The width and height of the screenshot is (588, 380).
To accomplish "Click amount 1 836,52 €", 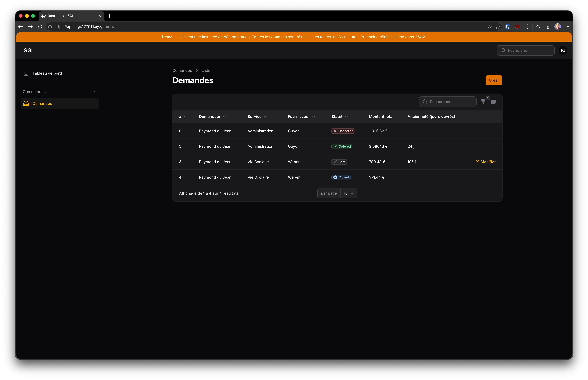I will [378, 131].
